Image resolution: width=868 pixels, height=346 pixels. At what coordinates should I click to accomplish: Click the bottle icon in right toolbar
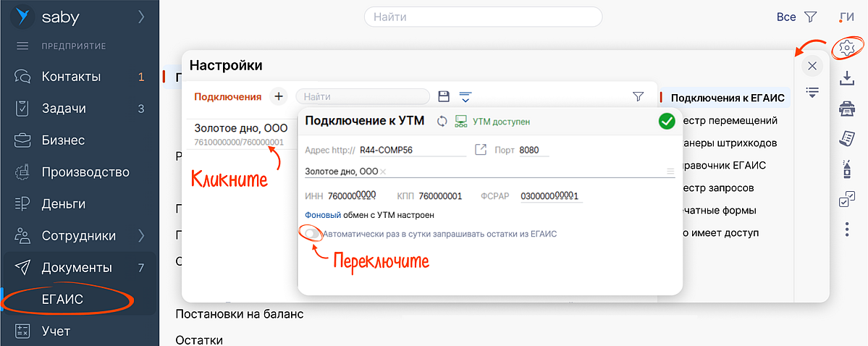point(845,169)
